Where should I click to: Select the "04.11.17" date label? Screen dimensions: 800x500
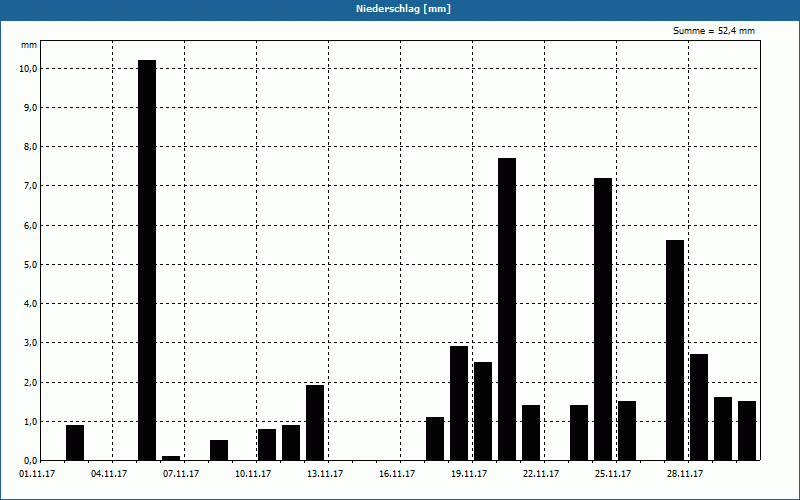pos(109,474)
